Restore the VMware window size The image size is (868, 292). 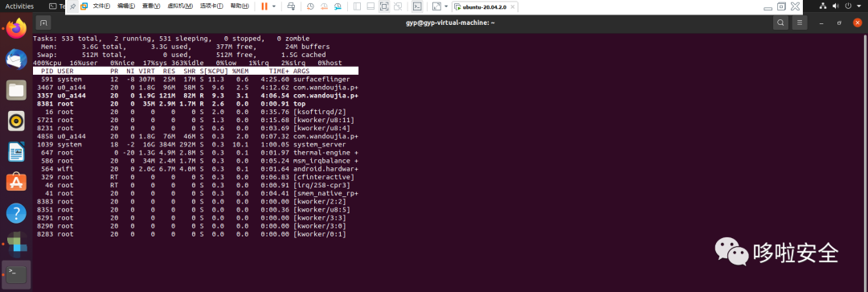[x=781, y=6]
